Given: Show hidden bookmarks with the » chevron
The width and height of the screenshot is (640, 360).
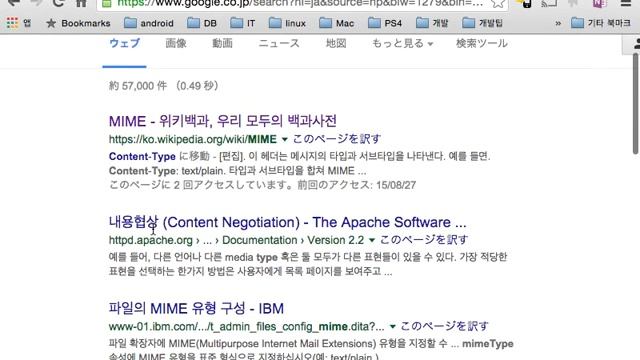Looking at the screenshot, I should (x=558, y=24).
